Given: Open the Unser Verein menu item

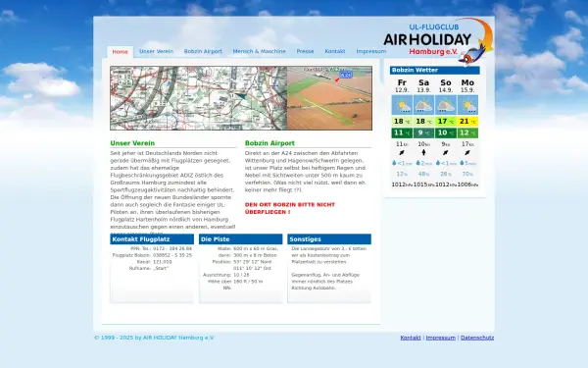Looking at the screenshot, I should coord(156,51).
